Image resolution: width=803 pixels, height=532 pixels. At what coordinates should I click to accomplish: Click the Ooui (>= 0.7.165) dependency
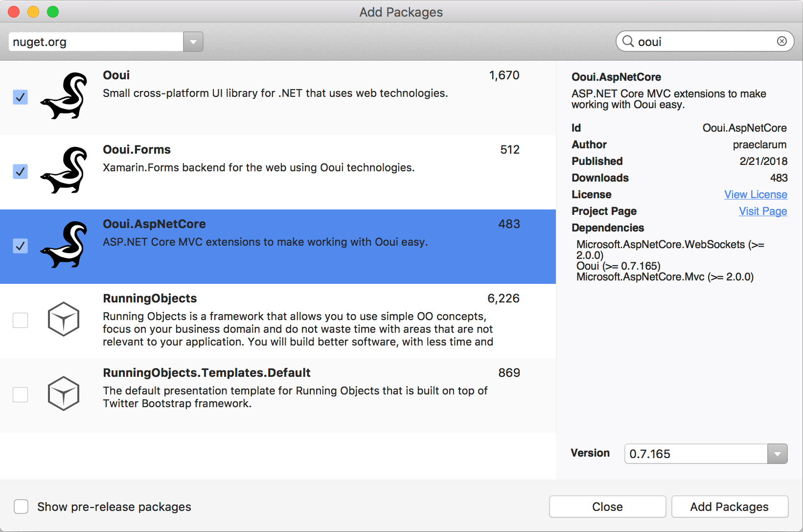[619, 266]
